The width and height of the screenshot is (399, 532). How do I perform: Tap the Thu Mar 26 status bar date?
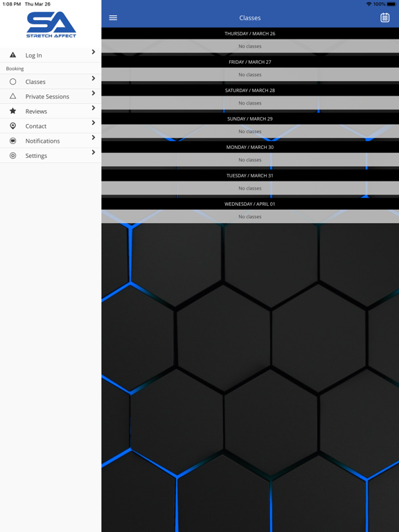coord(37,4)
